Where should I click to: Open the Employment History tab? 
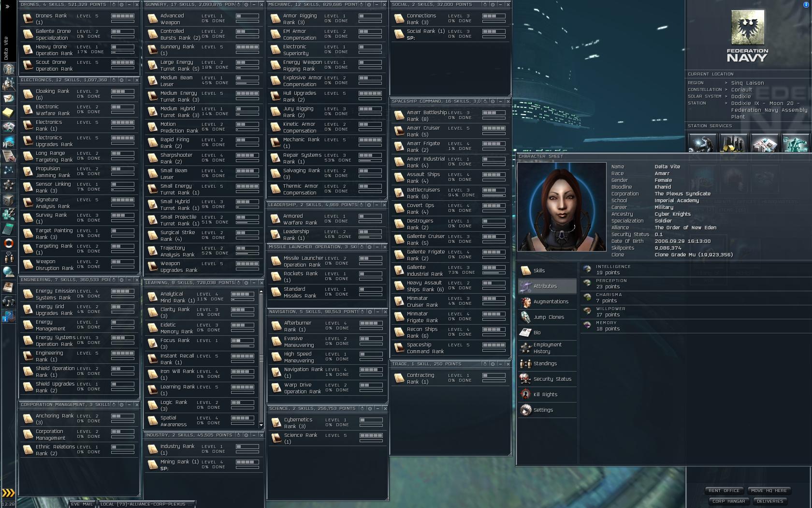548,348
